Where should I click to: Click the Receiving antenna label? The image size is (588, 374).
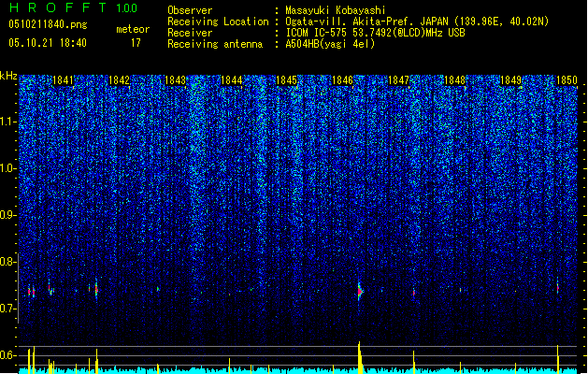[x=215, y=44]
